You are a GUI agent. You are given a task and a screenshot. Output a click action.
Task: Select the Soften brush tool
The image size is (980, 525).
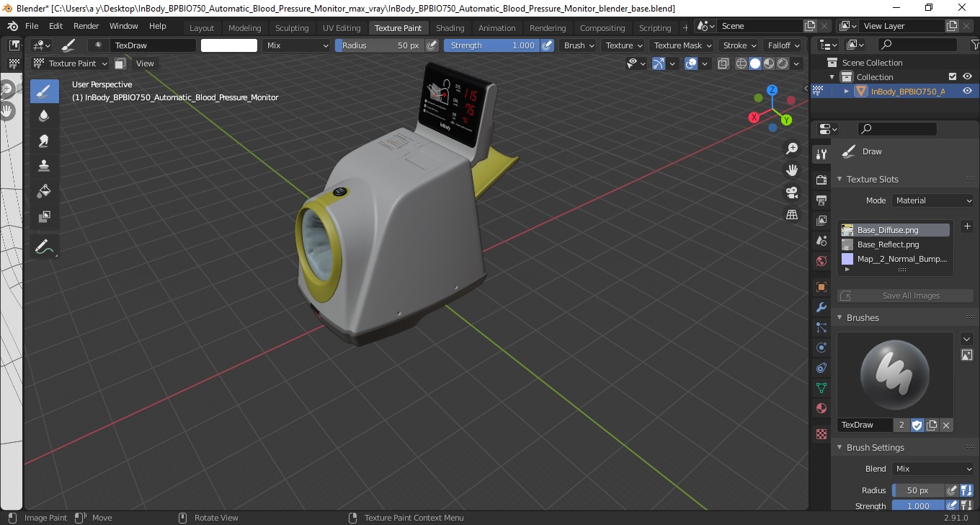(x=45, y=116)
